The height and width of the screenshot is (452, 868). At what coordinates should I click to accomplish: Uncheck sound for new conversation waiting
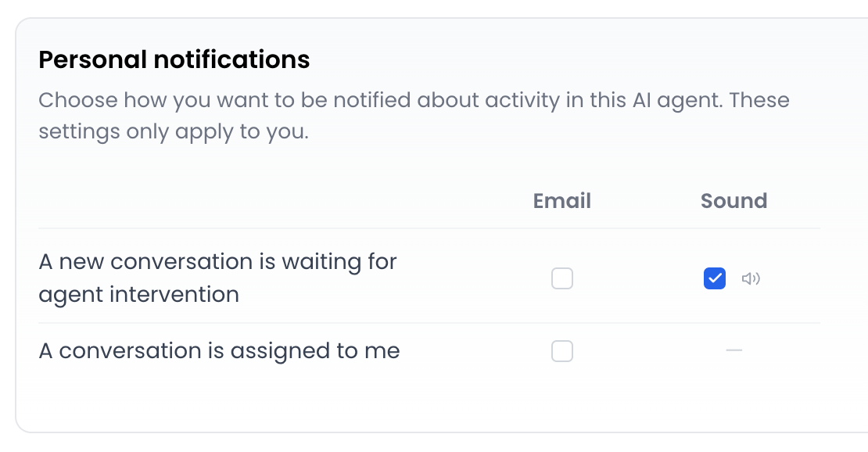[x=715, y=278]
